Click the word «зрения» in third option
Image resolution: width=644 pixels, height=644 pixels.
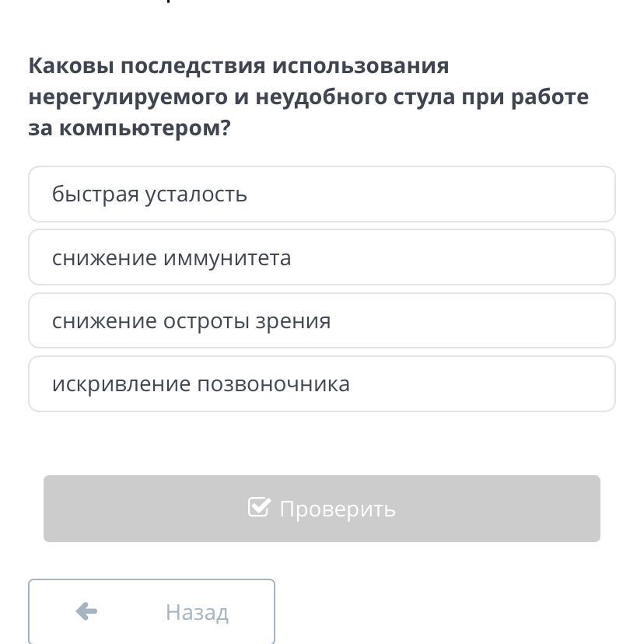point(293,321)
